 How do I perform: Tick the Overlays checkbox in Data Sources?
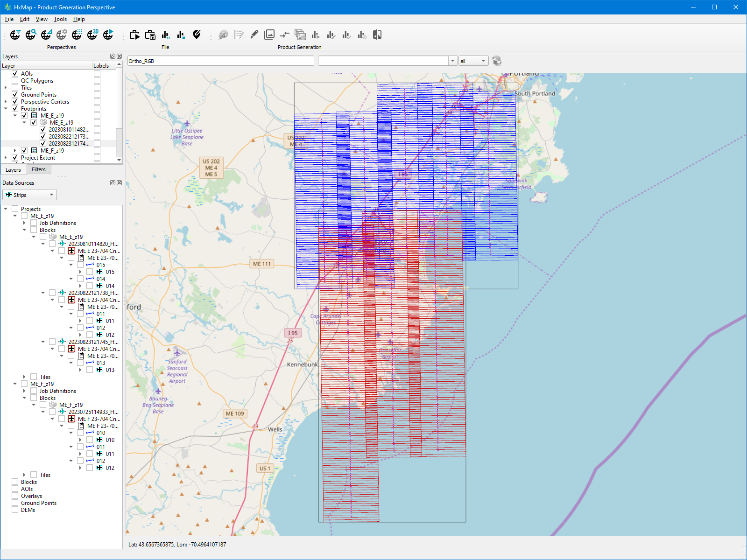click(15, 496)
